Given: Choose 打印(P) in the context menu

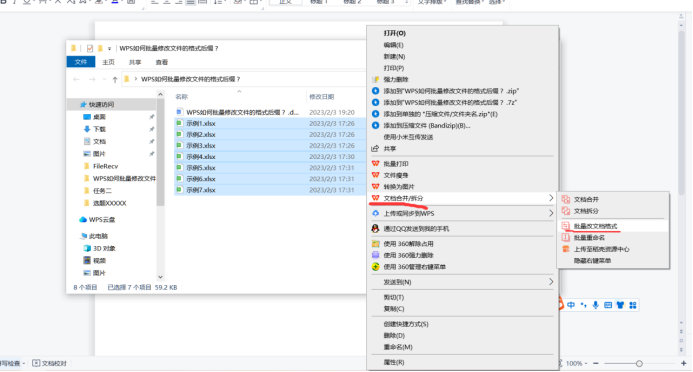Looking at the screenshot, I should coord(394,68).
